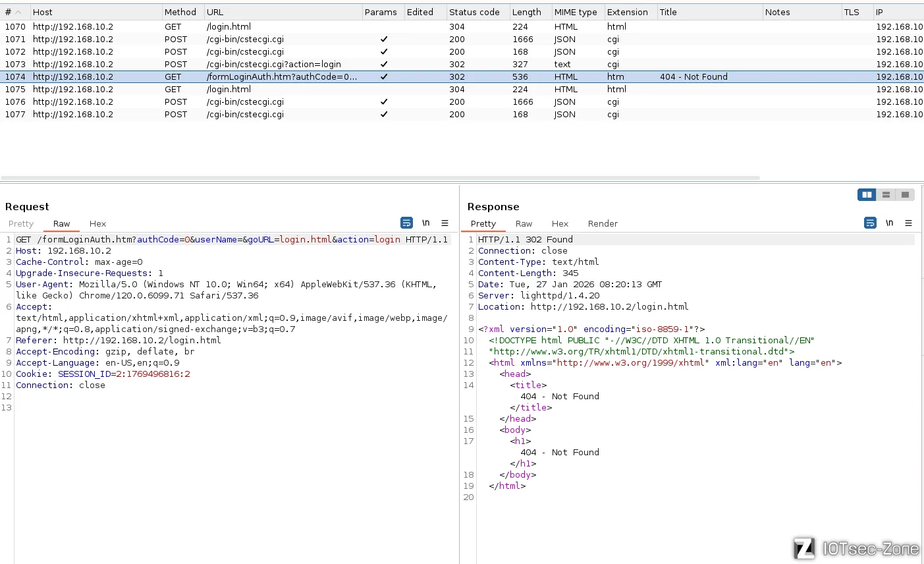Open the Request panel hamburger options menu
The image size is (924, 564).
pyautogui.click(x=445, y=223)
